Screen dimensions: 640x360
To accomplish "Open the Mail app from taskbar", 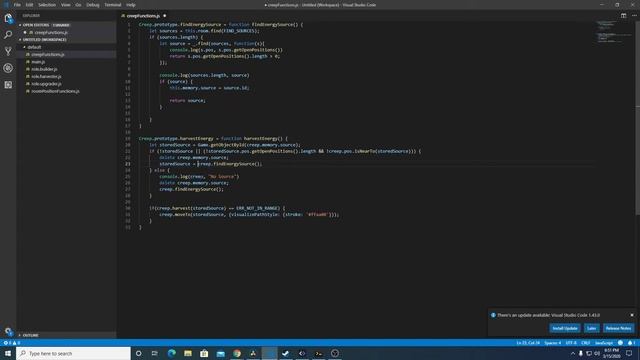I will 220,353.
